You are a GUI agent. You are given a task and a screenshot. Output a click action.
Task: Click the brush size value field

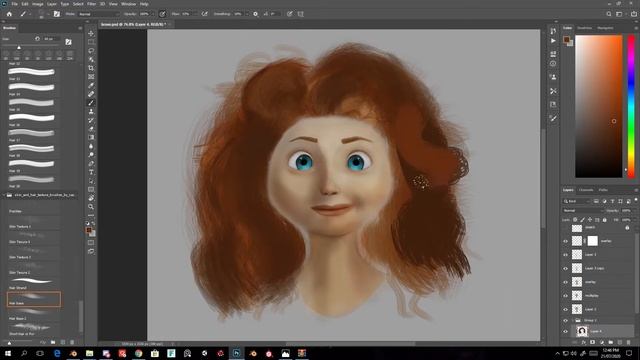click(51, 39)
